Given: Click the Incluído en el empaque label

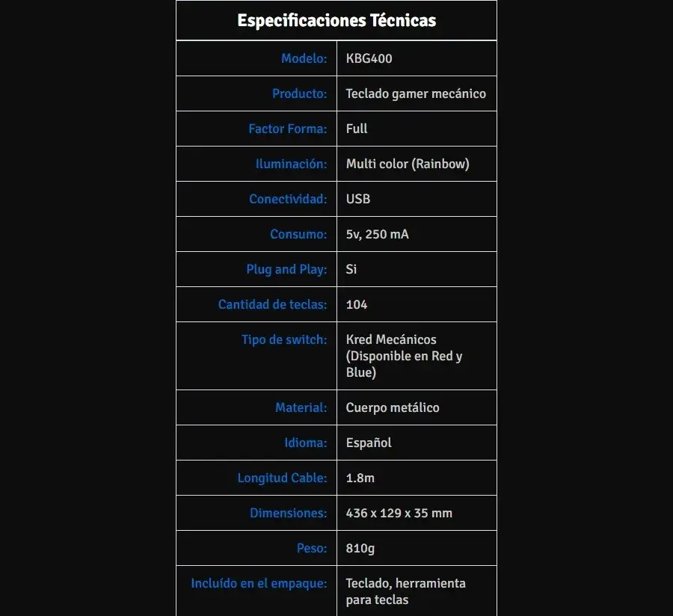Looking at the screenshot, I should (259, 583).
